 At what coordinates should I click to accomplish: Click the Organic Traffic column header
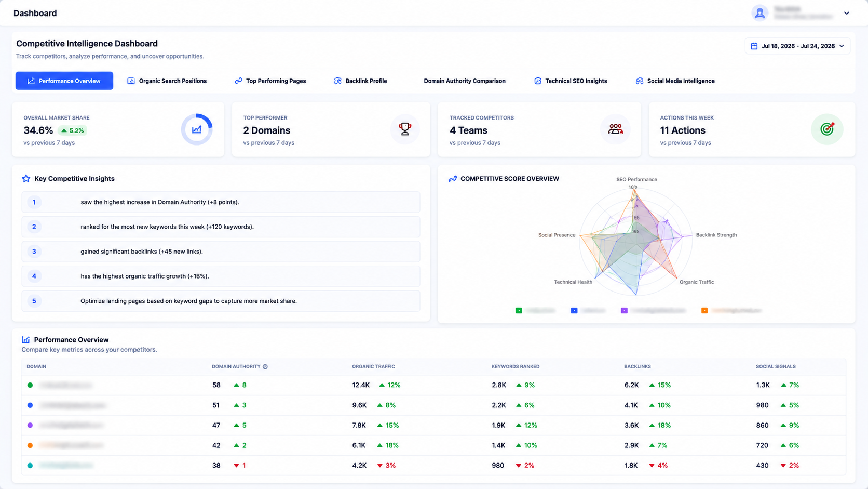(x=373, y=367)
